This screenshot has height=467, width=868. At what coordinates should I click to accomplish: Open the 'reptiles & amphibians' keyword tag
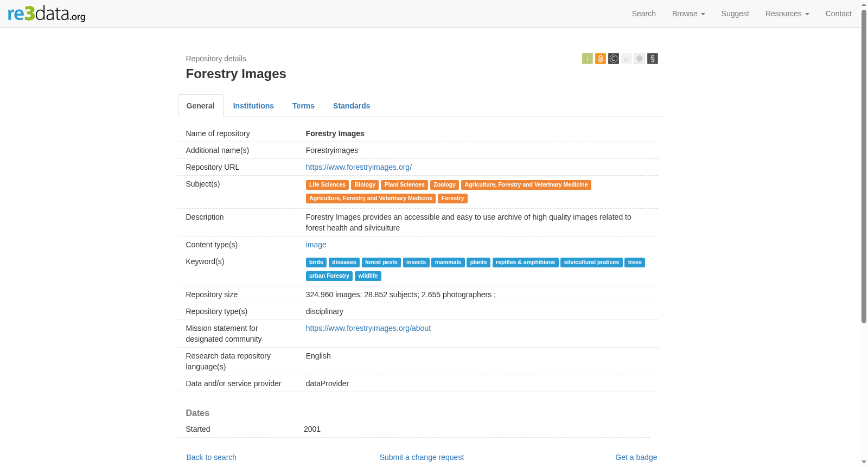[525, 263]
